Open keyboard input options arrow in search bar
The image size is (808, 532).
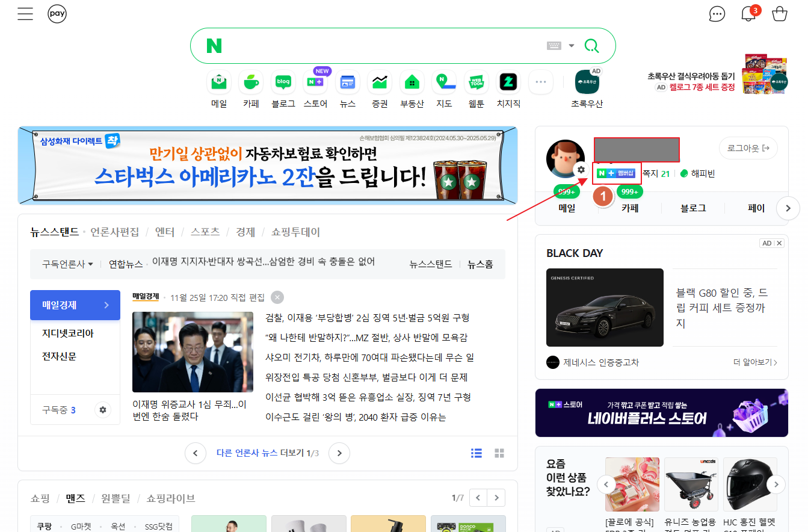(570, 45)
